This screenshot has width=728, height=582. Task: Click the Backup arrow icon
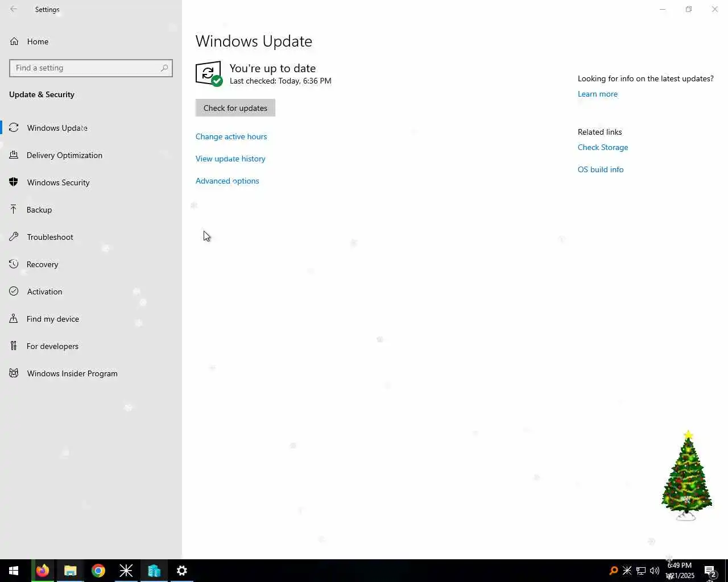(x=14, y=210)
